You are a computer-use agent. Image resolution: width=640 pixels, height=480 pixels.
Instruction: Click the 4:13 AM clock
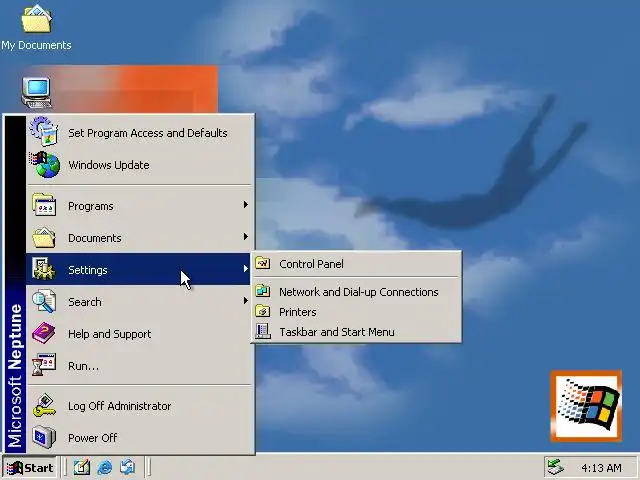pos(601,468)
